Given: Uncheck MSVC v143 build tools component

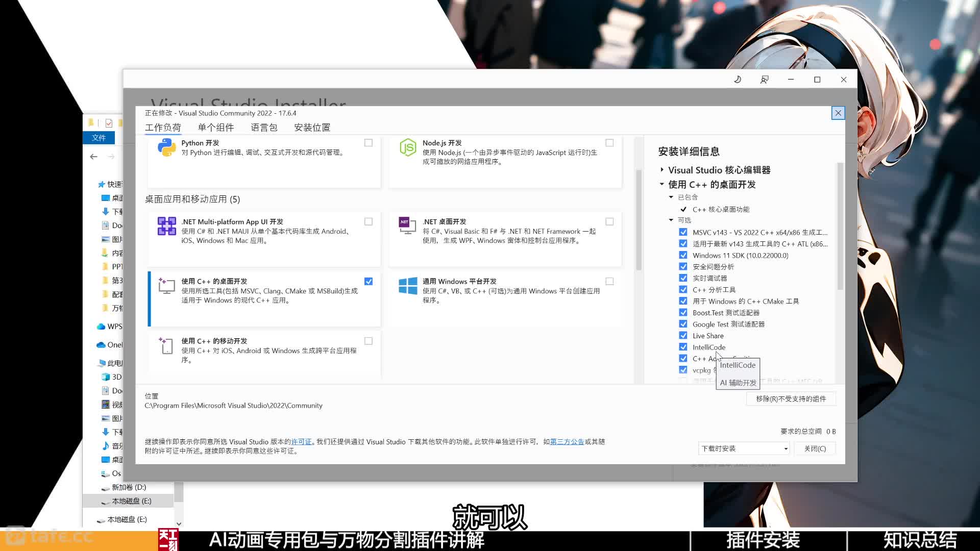Looking at the screenshot, I should (683, 232).
